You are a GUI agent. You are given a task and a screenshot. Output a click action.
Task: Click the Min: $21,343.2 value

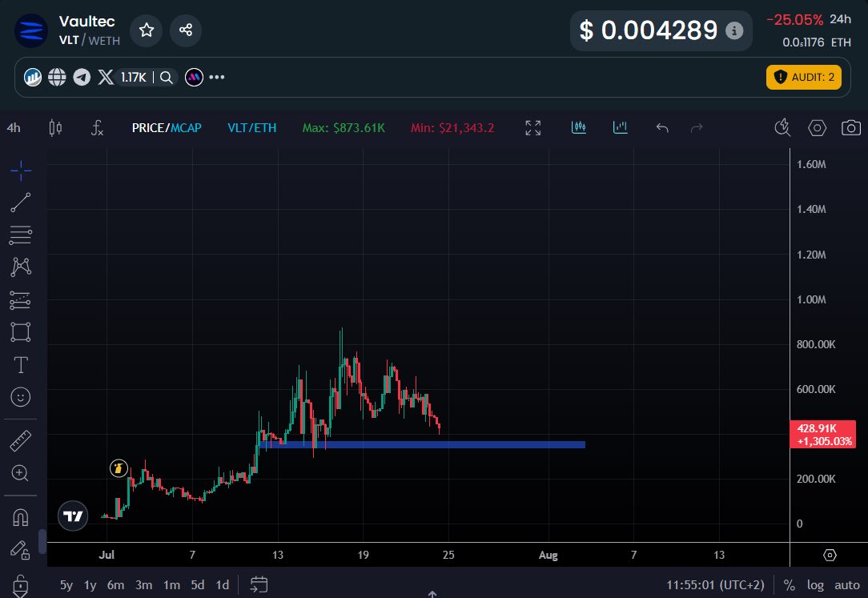[x=452, y=128]
